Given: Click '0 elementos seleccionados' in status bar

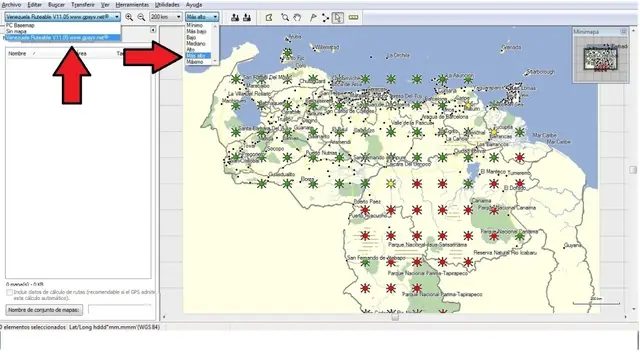Looking at the screenshot, I should click(33, 327).
